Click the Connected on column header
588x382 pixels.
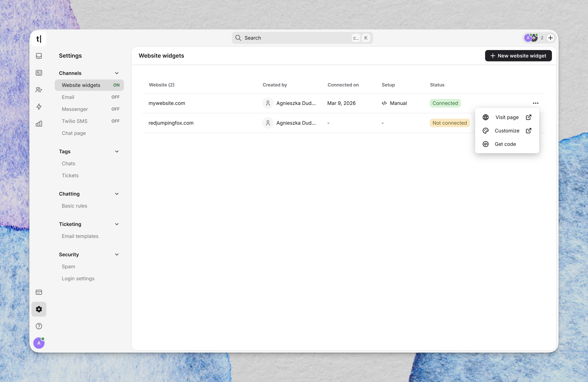pyautogui.click(x=343, y=85)
